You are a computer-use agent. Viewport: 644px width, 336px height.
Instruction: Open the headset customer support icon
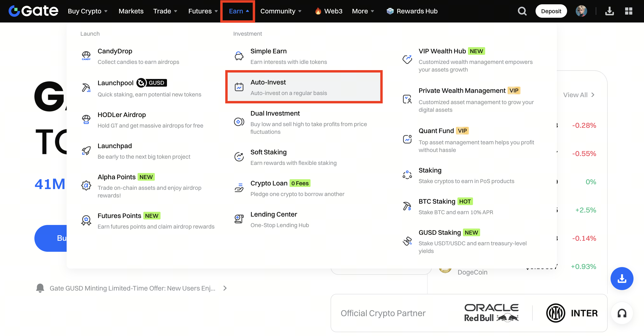pos(622,313)
